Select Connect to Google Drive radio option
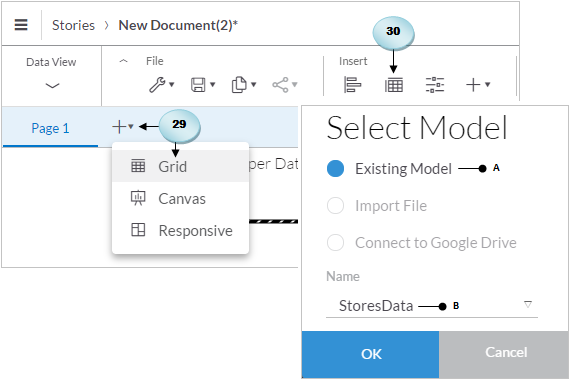This screenshot has width=571, height=382. [x=335, y=243]
